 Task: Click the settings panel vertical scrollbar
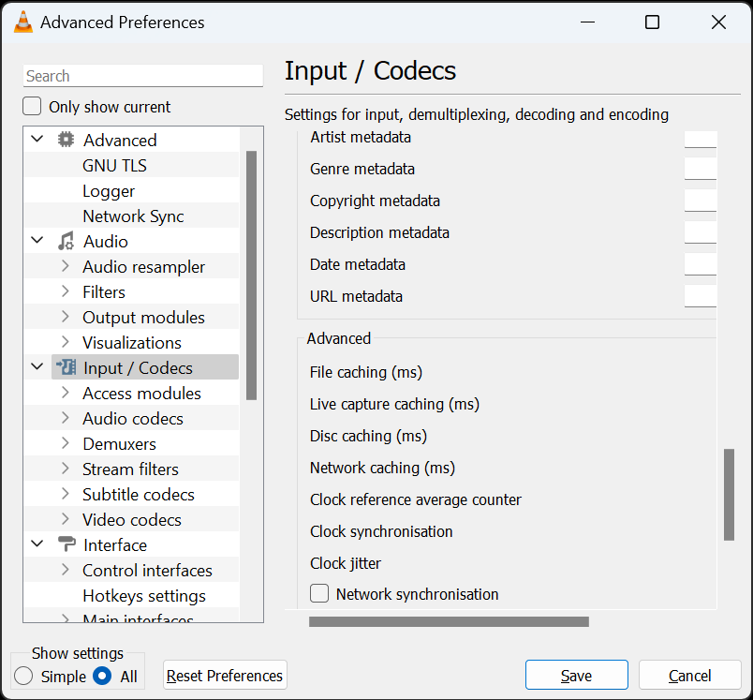coord(729,495)
